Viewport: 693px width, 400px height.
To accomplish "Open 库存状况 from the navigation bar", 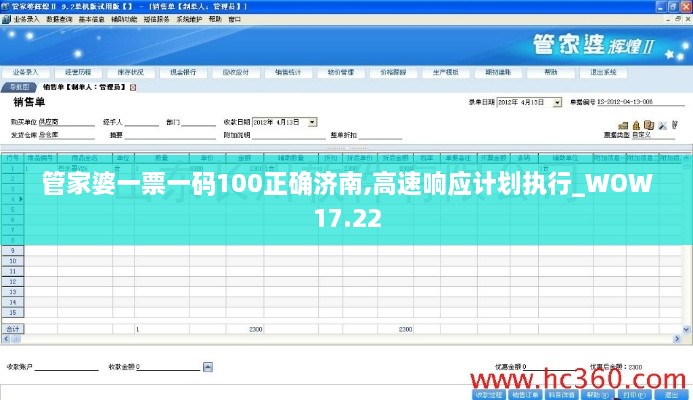I will [131, 73].
